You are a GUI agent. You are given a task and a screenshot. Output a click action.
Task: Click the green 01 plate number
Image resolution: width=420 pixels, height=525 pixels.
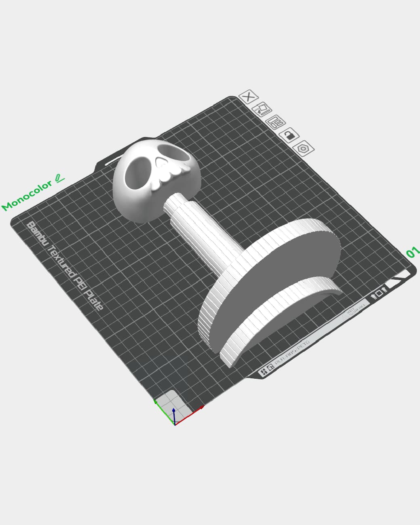(x=414, y=252)
